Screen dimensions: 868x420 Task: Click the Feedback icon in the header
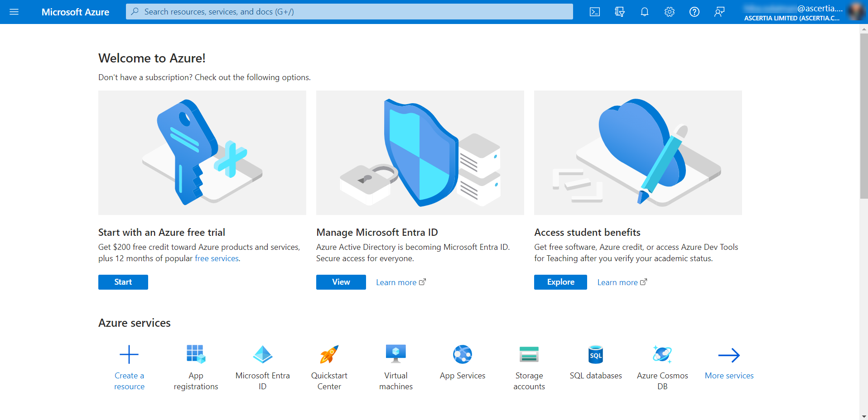point(719,12)
